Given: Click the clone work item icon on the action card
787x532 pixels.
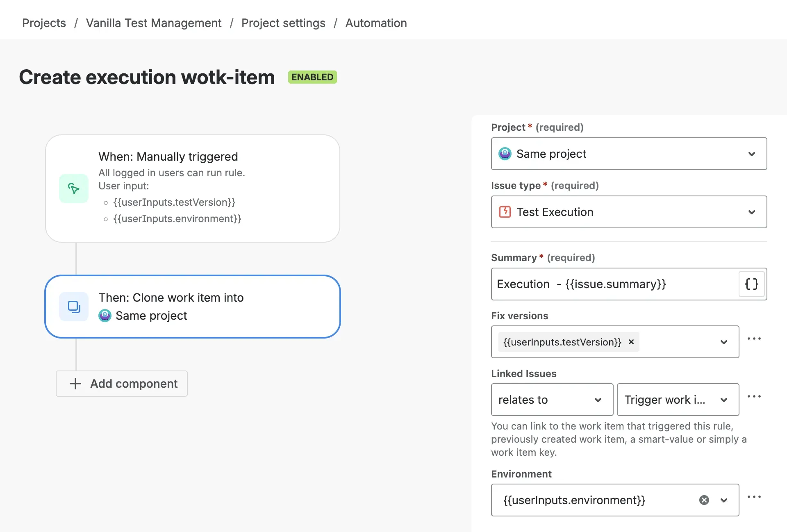Looking at the screenshot, I should [x=74, y=307].
